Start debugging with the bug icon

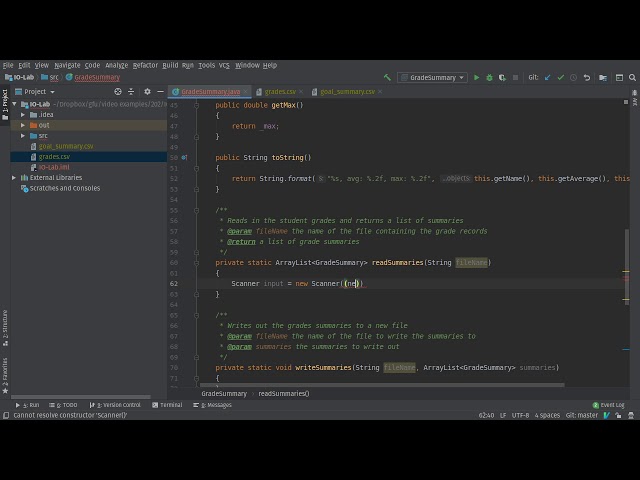pyautogui.click(x=489, y=77)
